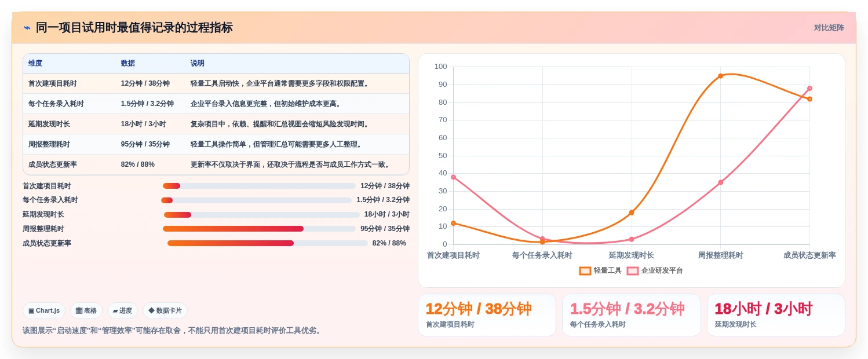868x359 pixels.
Task: Select the 每个任务录入耗时 table row label
Action: 56,104
